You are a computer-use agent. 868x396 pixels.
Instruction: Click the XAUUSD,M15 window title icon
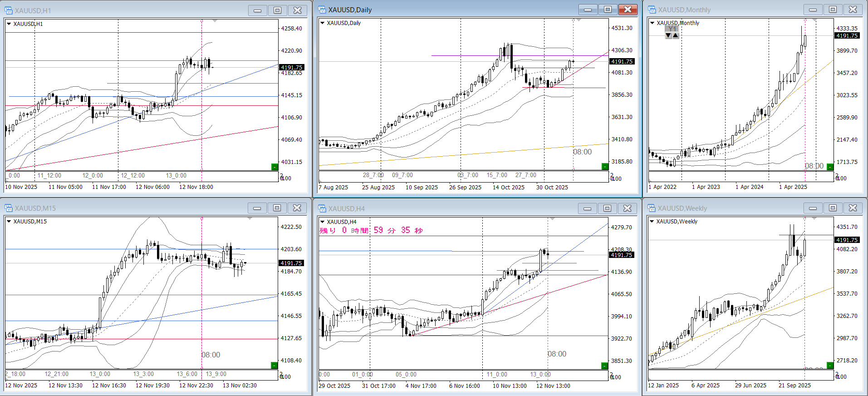[x=9, y=208]
